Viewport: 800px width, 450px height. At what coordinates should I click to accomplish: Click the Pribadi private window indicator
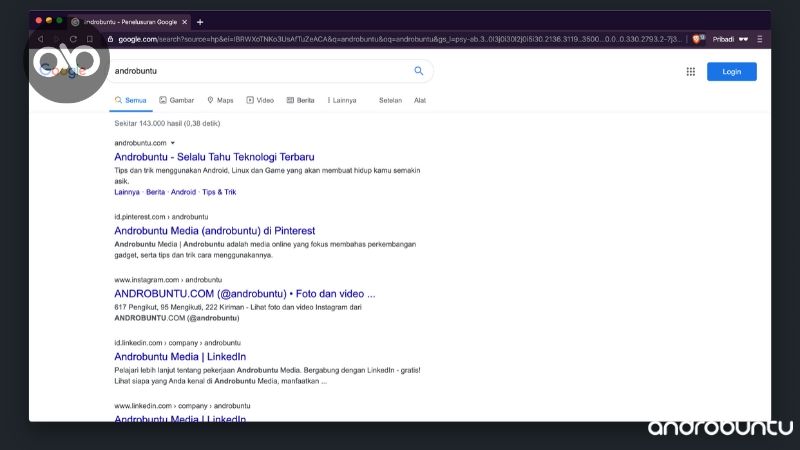click(730, 39)
